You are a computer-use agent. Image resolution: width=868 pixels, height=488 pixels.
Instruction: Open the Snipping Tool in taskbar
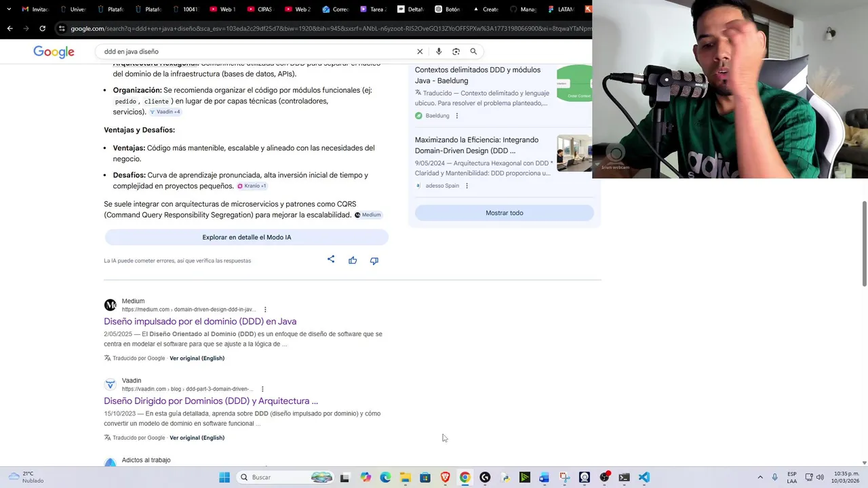(564, 477)
